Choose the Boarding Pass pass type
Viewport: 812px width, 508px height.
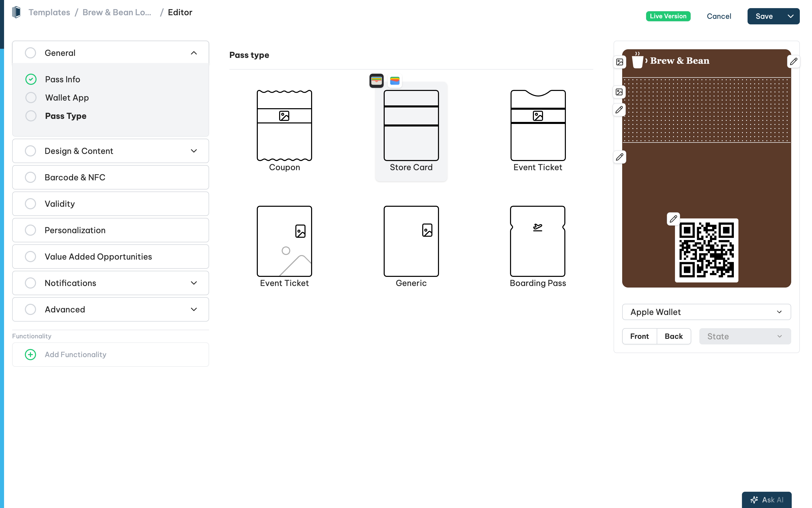point(537,247)
